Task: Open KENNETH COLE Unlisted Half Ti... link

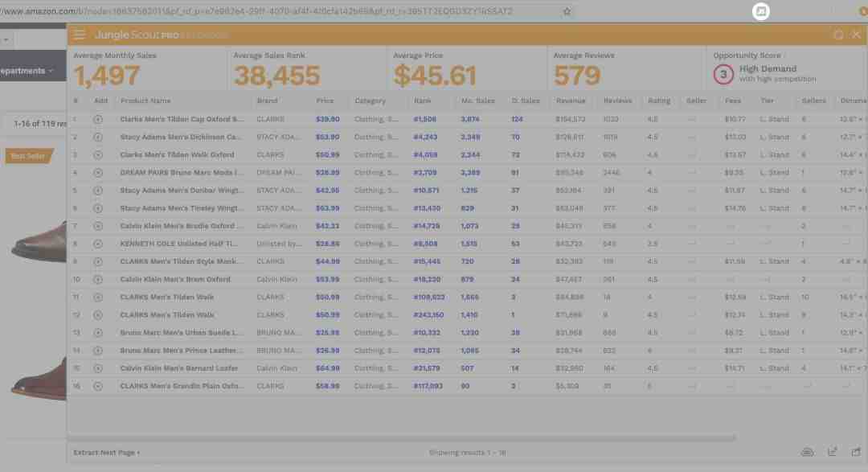Action: pyautogui.click(x=178, y=244)
